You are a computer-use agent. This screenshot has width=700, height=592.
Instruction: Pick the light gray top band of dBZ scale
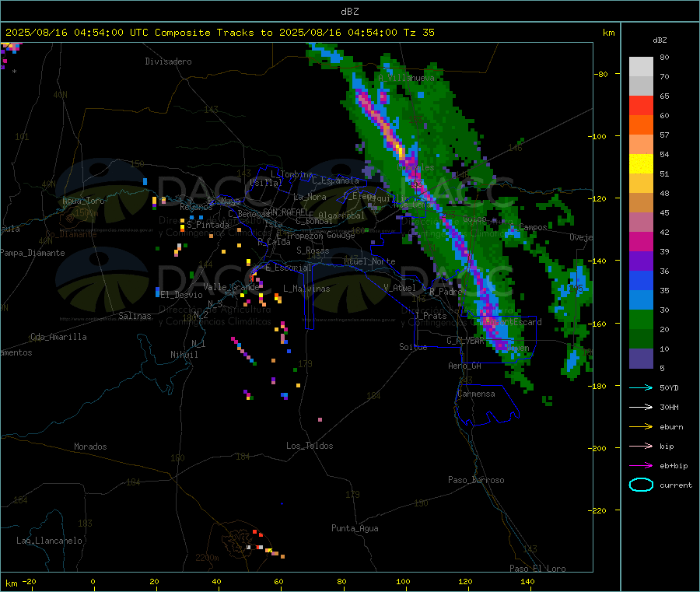[641, 67]
